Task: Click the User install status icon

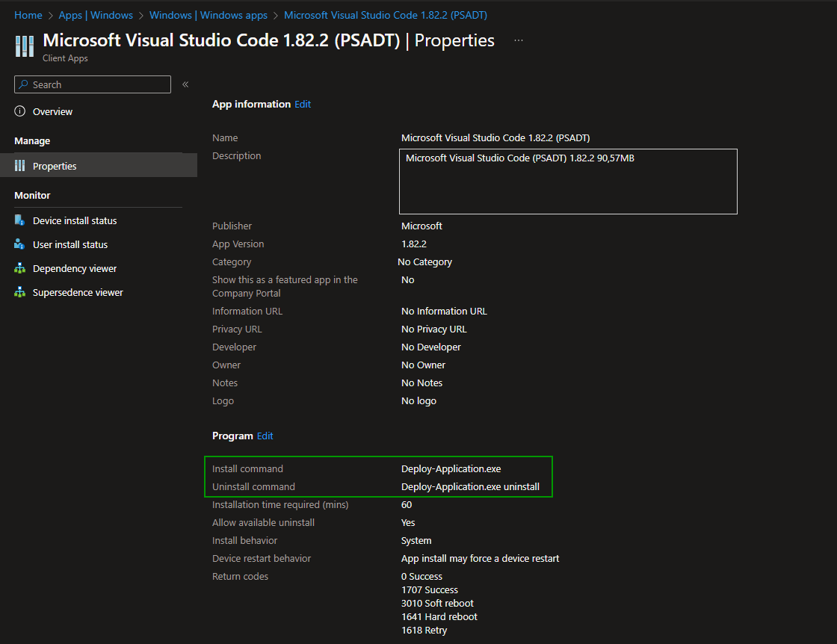Action: click(x=20, y=244)
